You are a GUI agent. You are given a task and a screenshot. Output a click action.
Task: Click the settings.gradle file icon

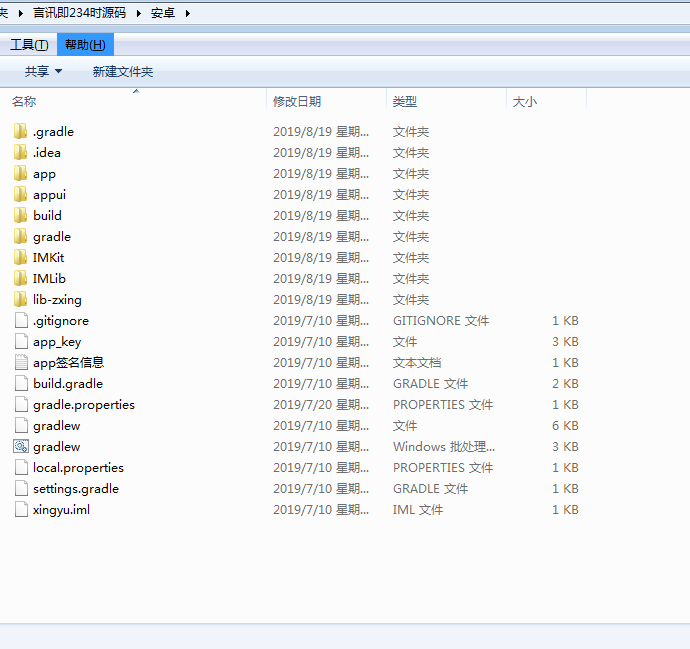(x=21, y=488)
